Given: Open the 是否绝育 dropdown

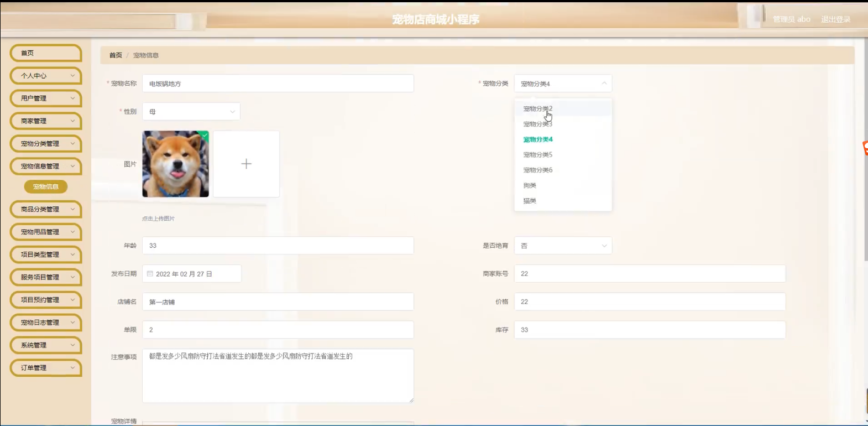Looking at the screenshot, I should [563, 246].
